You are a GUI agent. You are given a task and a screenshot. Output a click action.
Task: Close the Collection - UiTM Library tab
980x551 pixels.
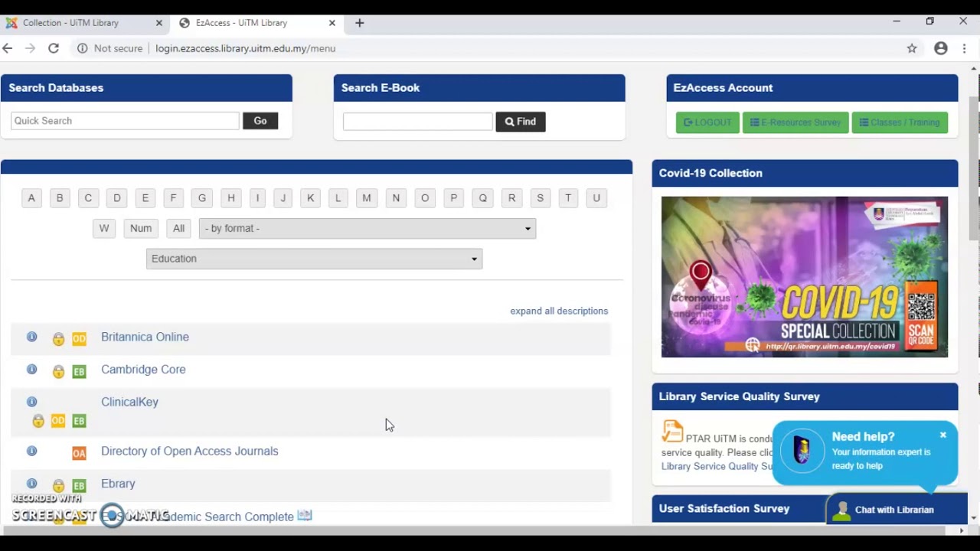159,23
